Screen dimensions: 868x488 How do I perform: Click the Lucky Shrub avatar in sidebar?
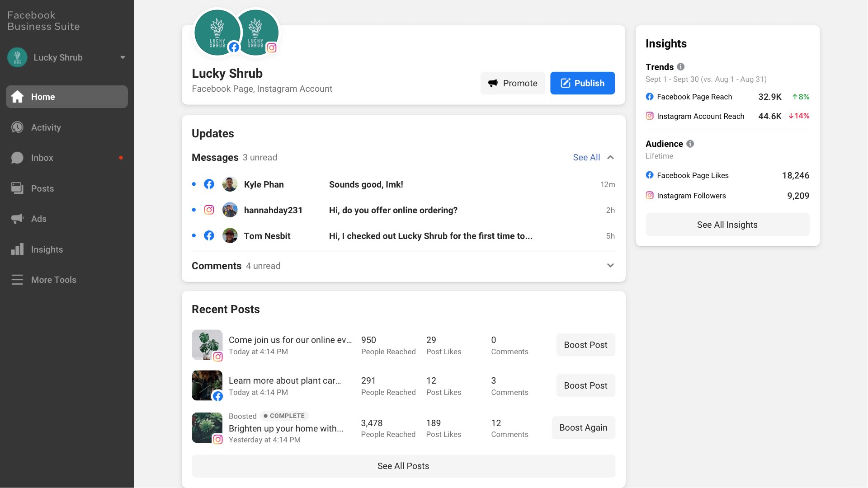pyautogui.click(x=17, y=57)
